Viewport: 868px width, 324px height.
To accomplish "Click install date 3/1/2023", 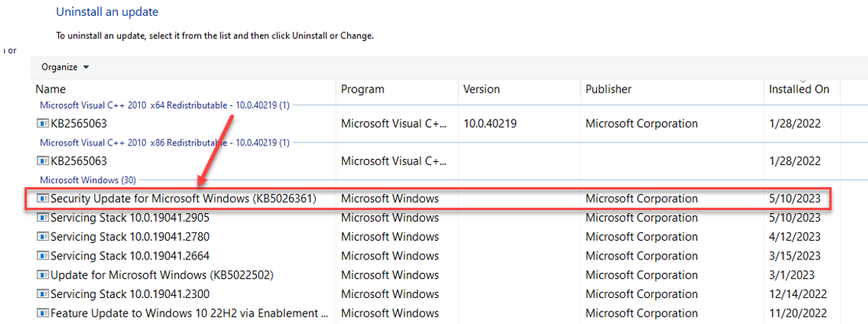I will pyautogui.click(x=792, y=274).
